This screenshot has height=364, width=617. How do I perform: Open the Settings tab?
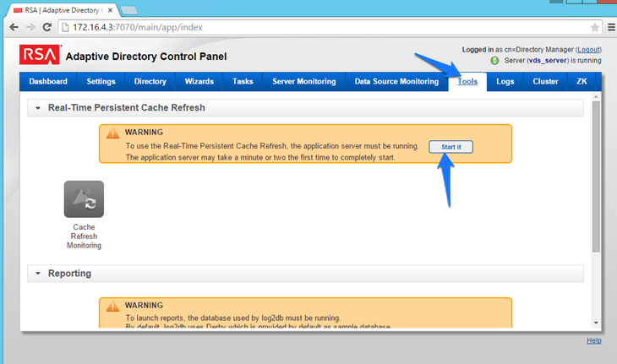click(x=101, y=81)
